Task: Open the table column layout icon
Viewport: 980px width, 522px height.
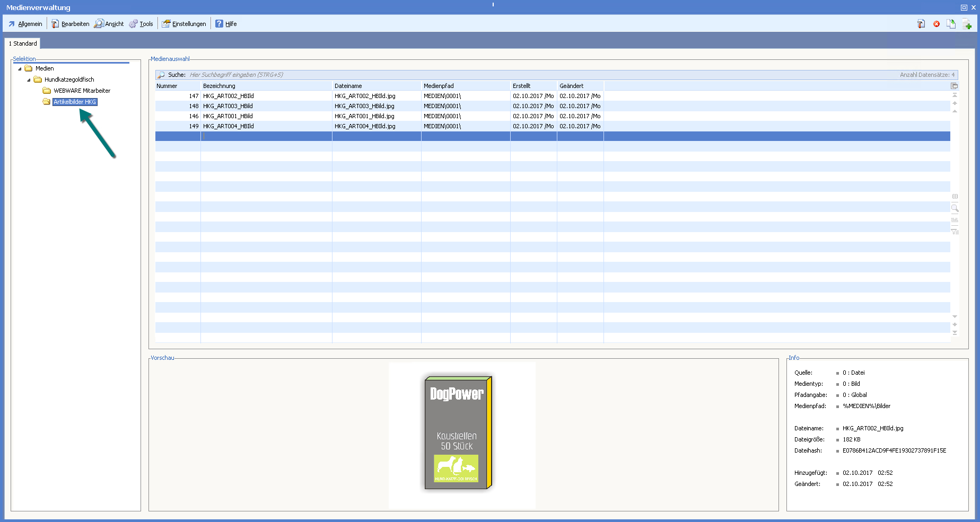Action: tap(954, 86)
